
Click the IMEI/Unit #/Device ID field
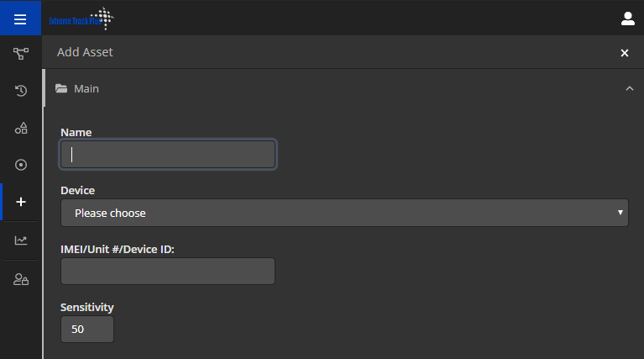coord(168,272)
